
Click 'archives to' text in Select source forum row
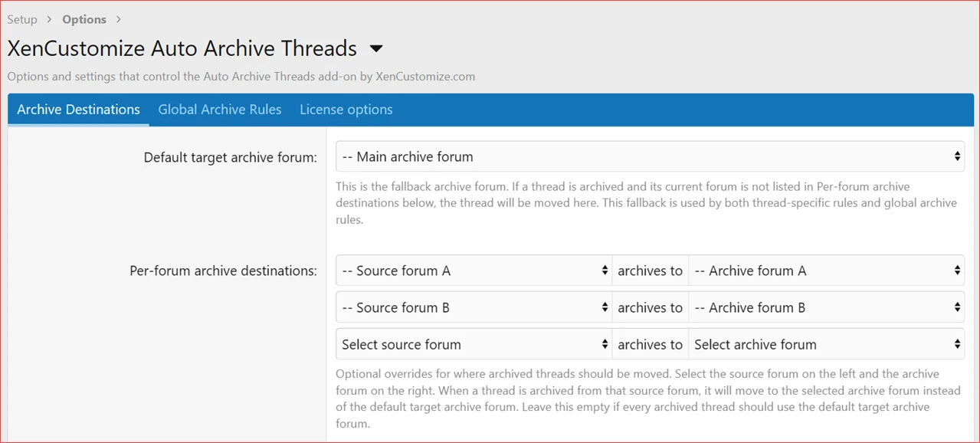[x=650, y=344]
